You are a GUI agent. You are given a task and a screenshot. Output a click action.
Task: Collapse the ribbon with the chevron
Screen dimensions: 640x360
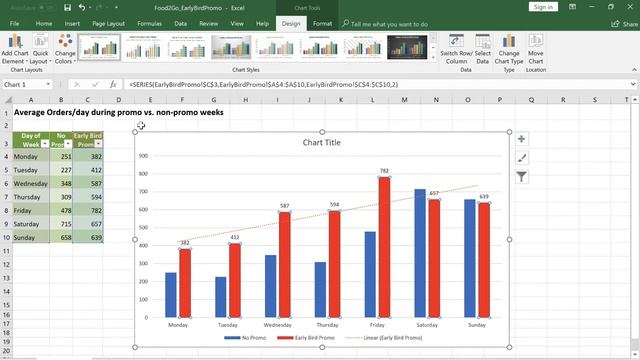(x=634, y=70)
